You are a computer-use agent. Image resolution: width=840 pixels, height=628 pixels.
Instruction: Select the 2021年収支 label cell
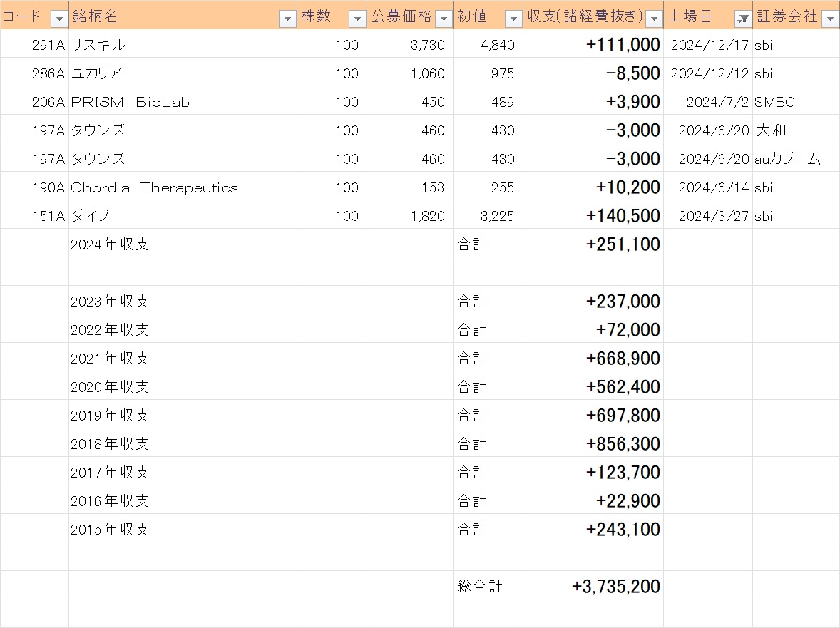click(183, 357)
